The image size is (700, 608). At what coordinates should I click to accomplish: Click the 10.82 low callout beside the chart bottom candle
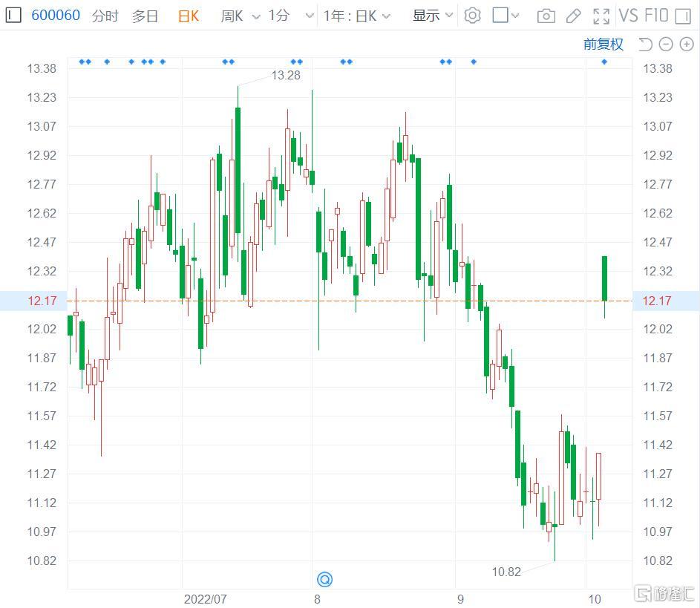point(506,572)
